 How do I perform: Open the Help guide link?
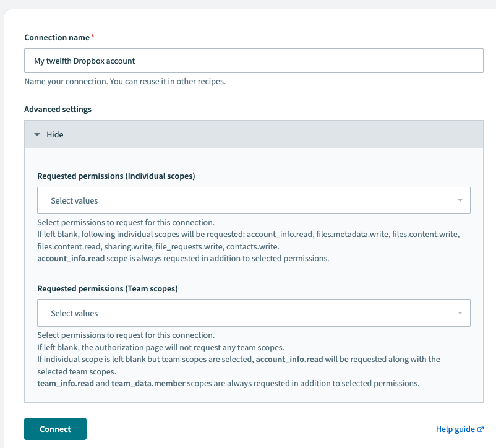(455, 429)
